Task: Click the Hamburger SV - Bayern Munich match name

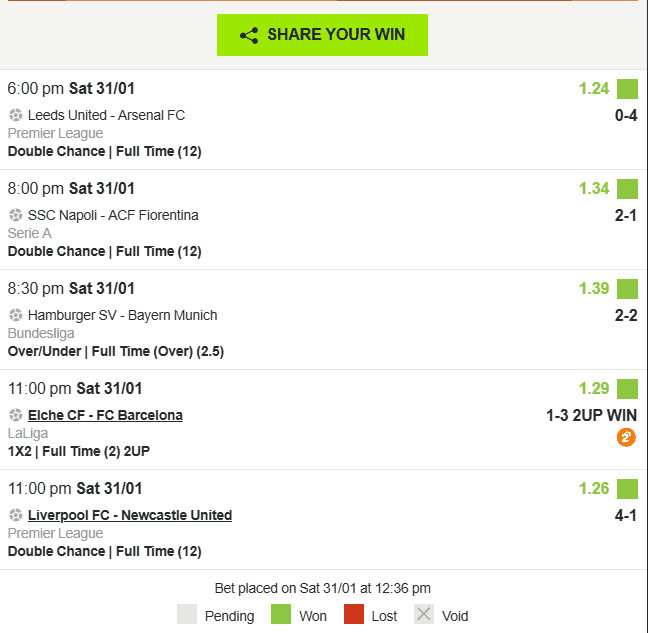Action: click(x=123, y=315)
